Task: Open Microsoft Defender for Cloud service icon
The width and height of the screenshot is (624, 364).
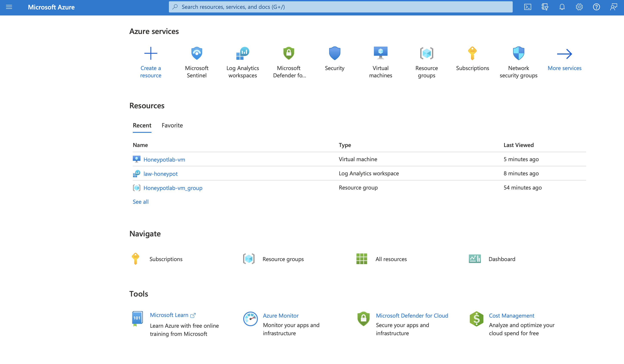Action: point(289,53)
